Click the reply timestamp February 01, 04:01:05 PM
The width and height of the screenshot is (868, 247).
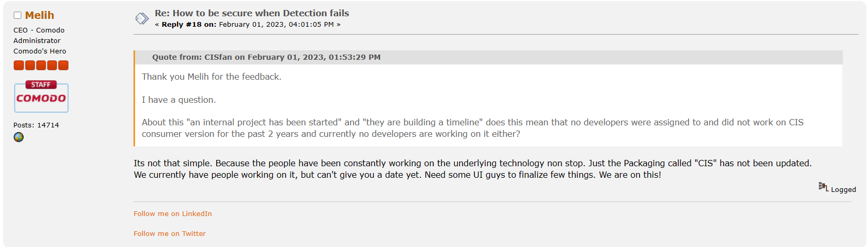pyautogui.click(x=276, y=25)
